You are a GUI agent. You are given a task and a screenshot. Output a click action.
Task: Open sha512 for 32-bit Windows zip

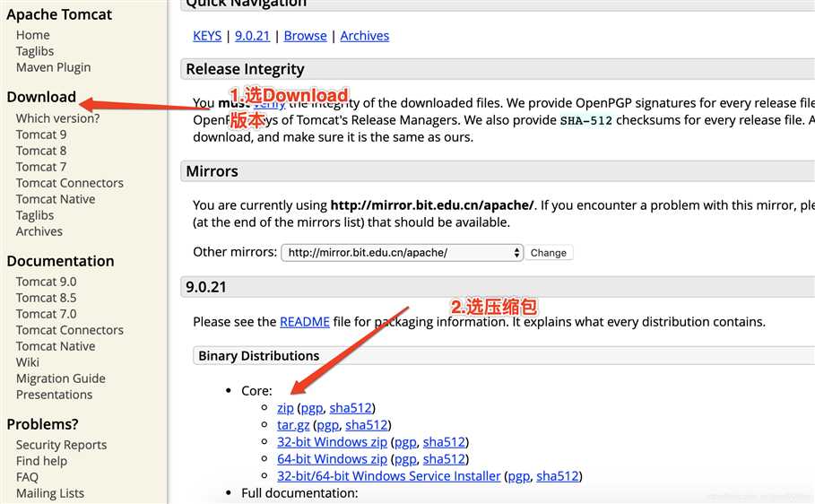444,442
